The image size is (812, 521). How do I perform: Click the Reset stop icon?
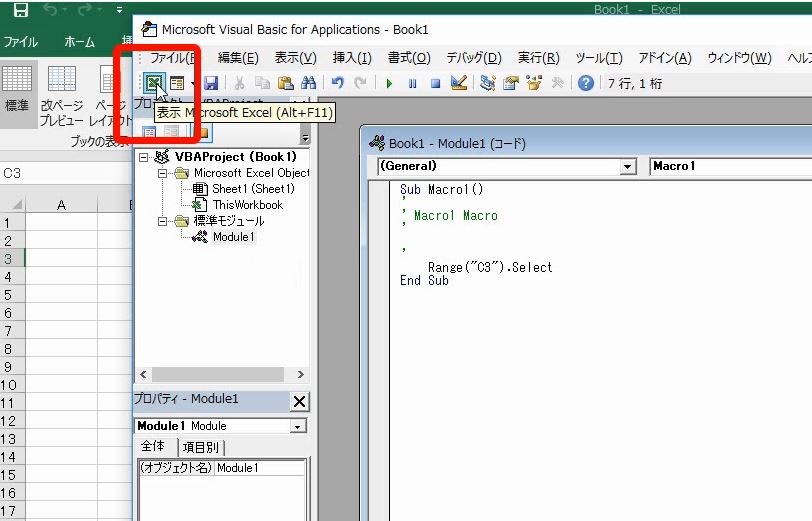click(436, 83)
